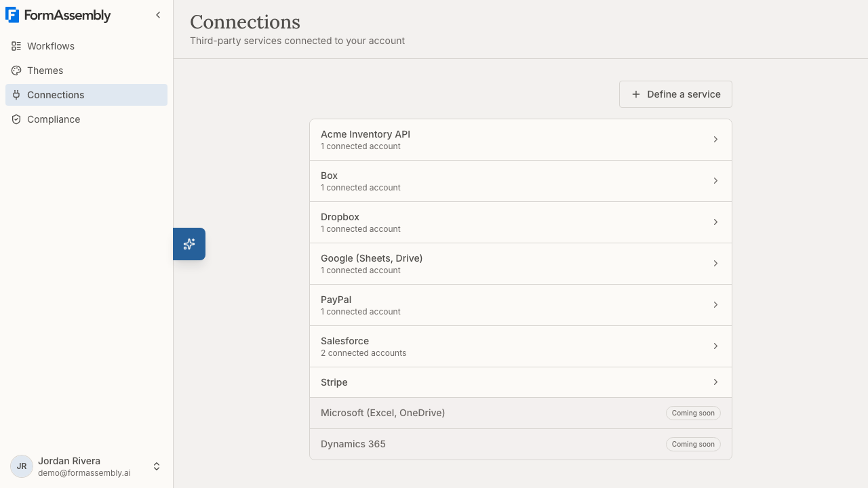The width and height of the screenshot is (868, 488).
Task: Select the Acme Inventory API service name
Action: pyautogui.click(x=366, y=134)
